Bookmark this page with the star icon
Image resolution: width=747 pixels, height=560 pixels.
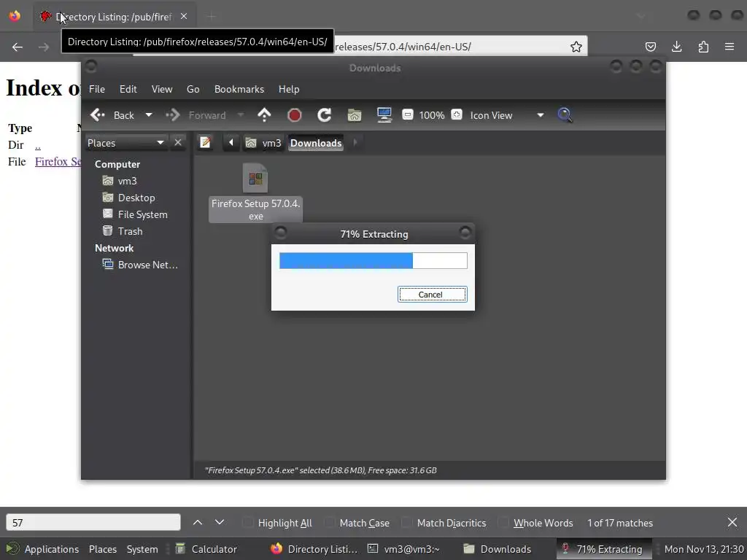coord(576,47)
